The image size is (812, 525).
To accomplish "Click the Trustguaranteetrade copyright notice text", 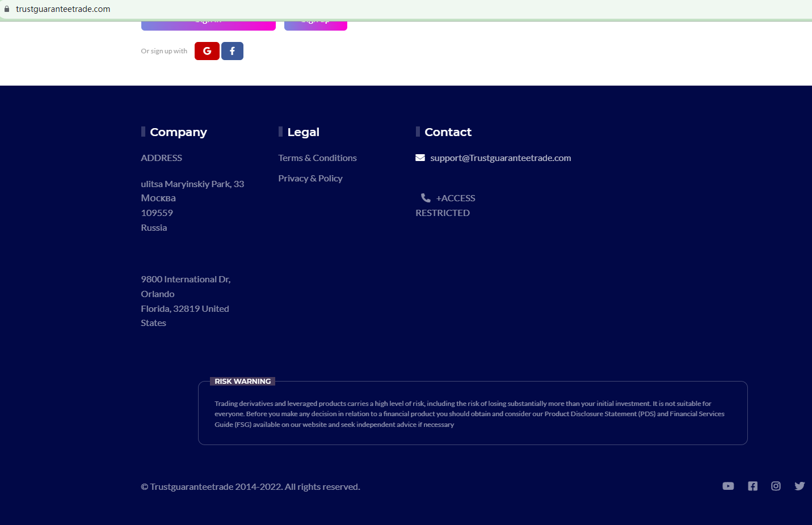I will tap(250, 486).
